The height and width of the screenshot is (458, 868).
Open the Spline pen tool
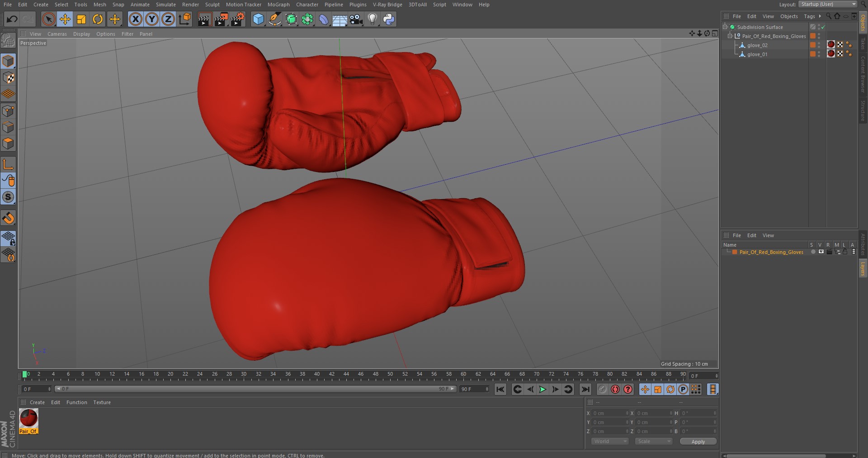(x=274, y=19)
